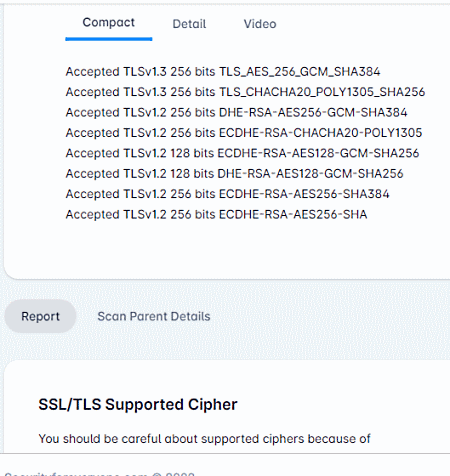The width and height of the screenshot is (450, 476).
Task: Click the Report pill tab
Action: [40, 316]
